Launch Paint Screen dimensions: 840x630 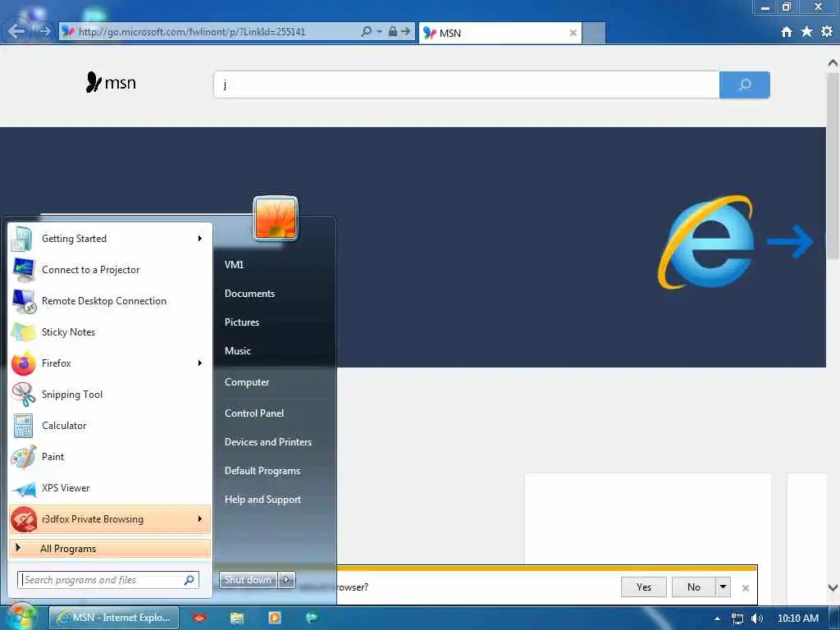[110, 456]
